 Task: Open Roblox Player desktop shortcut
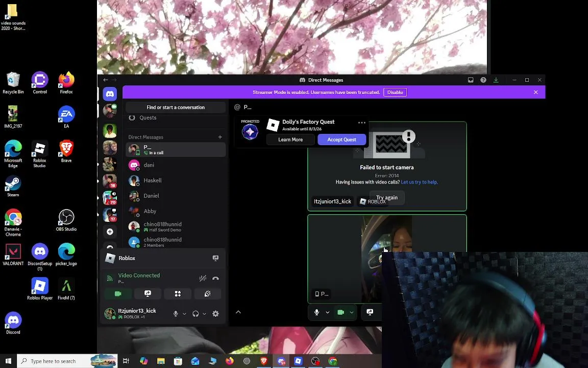(x=40, y=289)
